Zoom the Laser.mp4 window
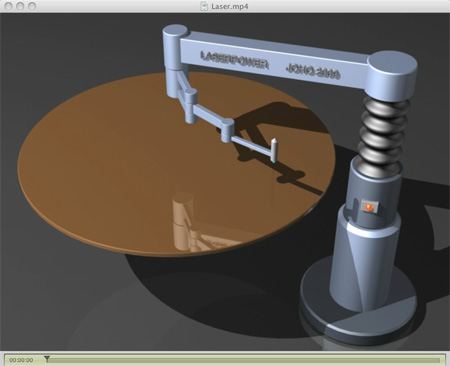The width and height of the screenshot is (450, 366). pos(32,6)
